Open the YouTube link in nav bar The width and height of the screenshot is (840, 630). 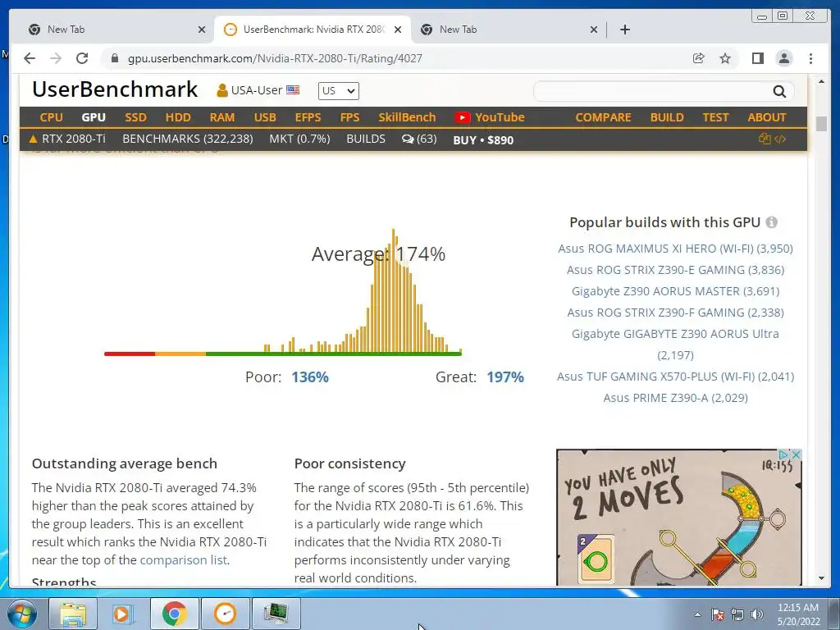(490, 117)
